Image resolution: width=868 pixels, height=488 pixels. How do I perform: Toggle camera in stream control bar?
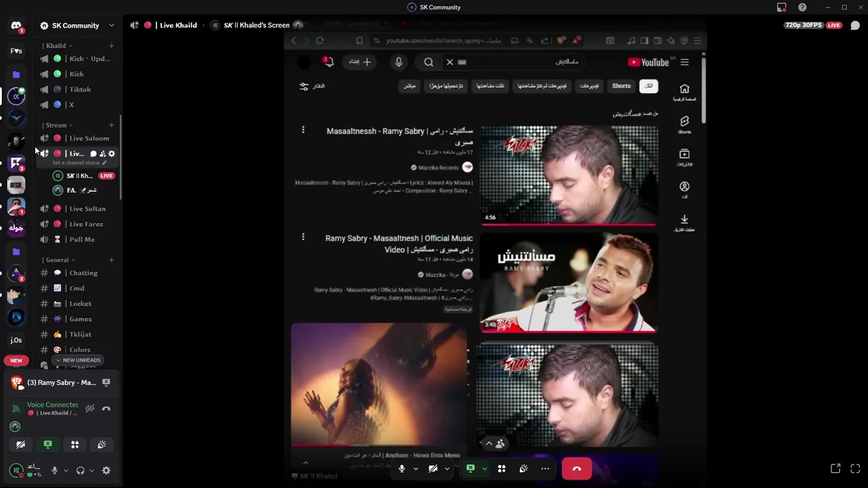pos(433,469)
